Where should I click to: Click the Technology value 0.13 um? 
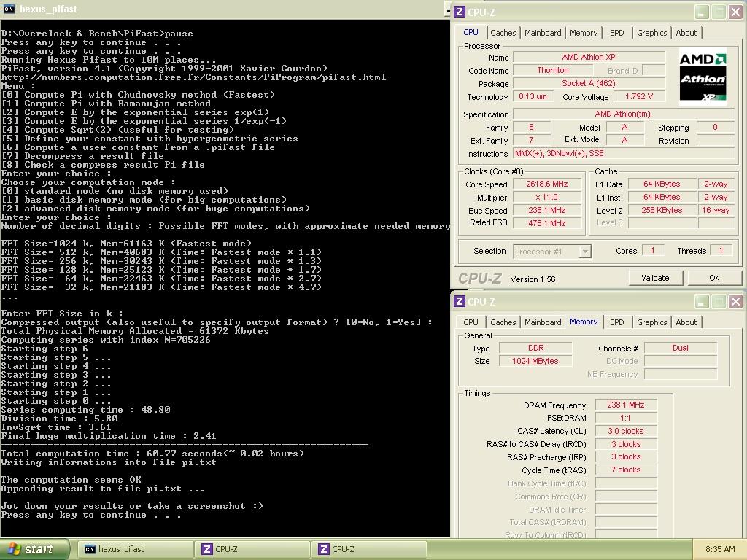533,96
